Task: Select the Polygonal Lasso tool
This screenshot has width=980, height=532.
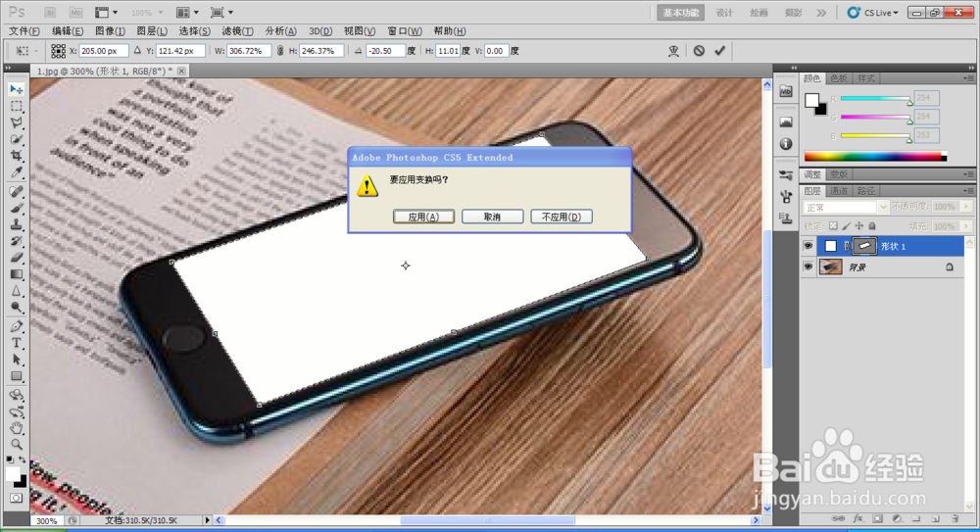Action: coord(17,123)
